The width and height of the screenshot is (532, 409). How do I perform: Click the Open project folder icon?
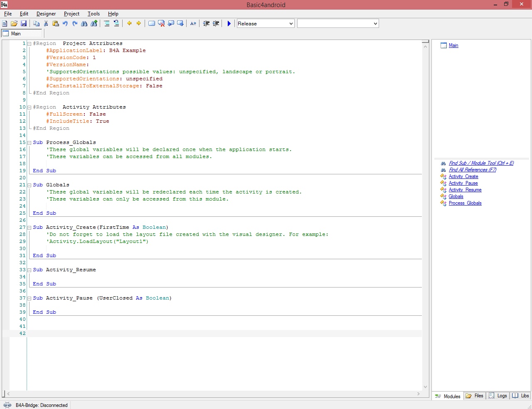pyautogui.click(x=14, y=24)
